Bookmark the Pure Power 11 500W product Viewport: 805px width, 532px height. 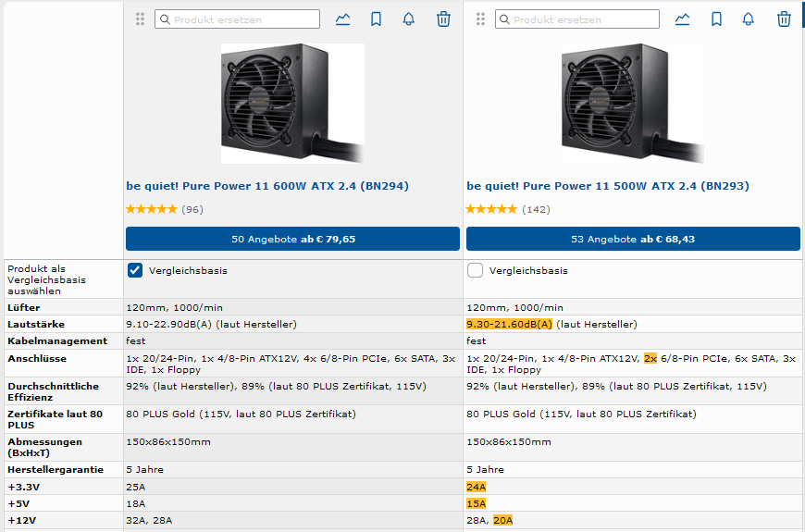point(716,19)
